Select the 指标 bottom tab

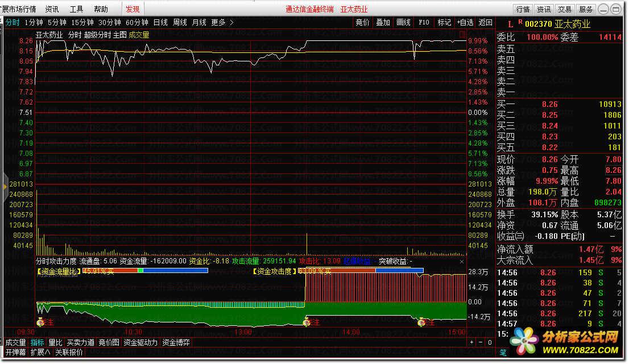pyautogui.click(x=38, y=343)
